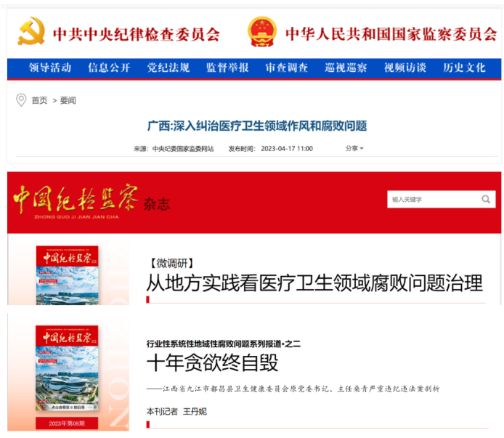
Task: Go to the 视频访谈 section
Action: [x=405, y=68]
